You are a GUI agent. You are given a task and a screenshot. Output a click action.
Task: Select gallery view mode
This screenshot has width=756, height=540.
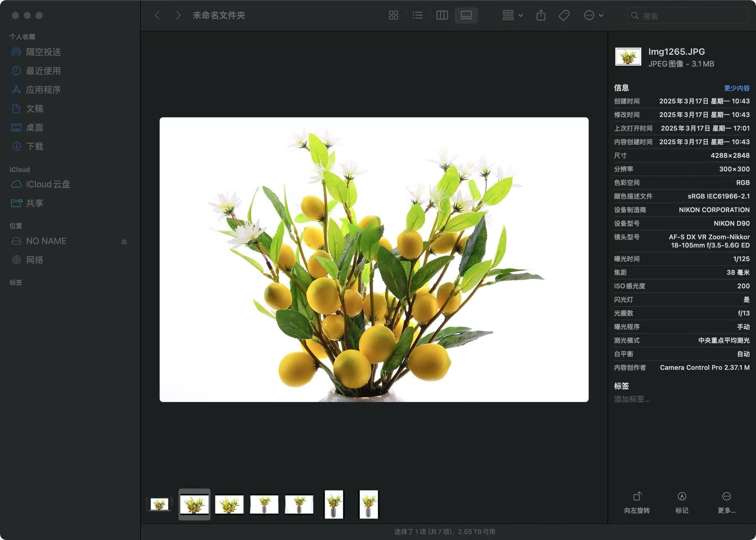(466, 16)
